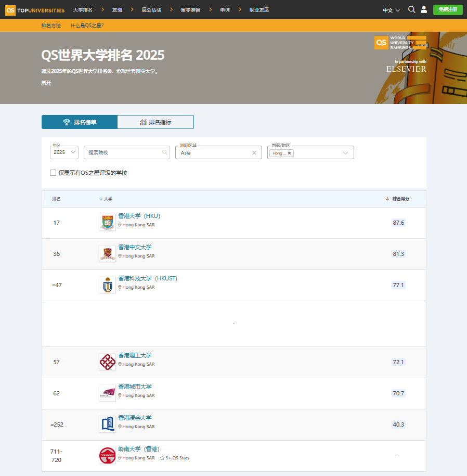Screen dimensions: 467x476
Task: Click the 5+ QS Stars label
Action: [177, 458]
